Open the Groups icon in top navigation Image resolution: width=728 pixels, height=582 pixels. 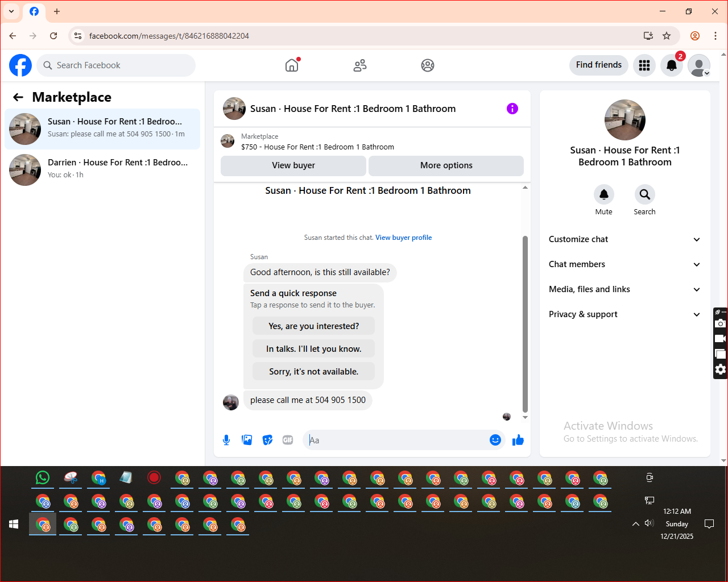(428, 65)
